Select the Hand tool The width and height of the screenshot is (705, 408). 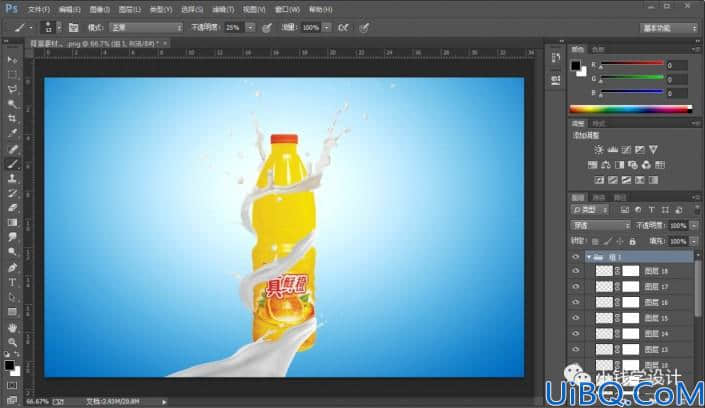click(x=12, y=327)
